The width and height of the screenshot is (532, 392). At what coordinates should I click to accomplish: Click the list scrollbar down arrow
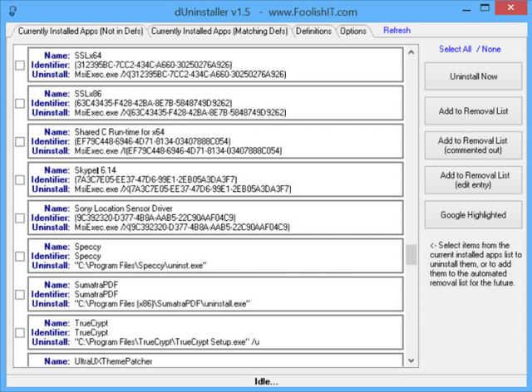coord(411,360)
